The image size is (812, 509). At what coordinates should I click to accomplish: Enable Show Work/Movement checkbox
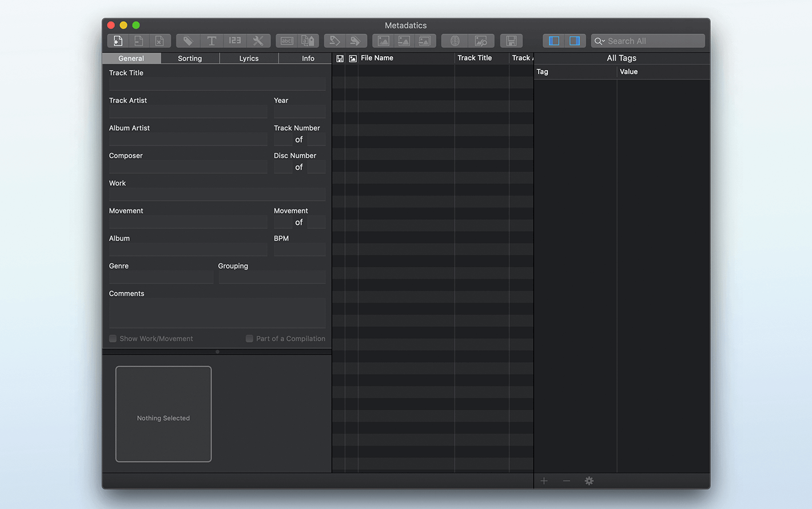point(113,339)
